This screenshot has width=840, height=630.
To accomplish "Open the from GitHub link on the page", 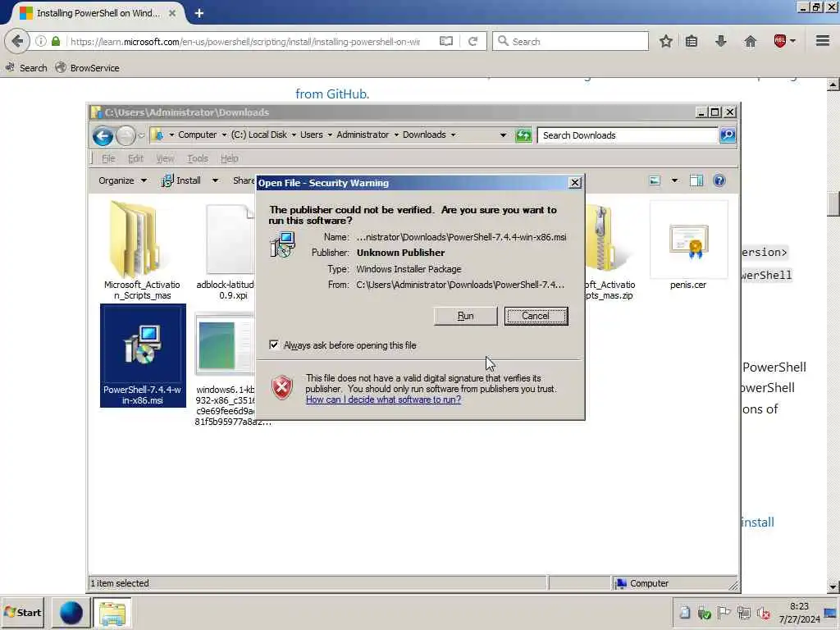I will point(332,94).
